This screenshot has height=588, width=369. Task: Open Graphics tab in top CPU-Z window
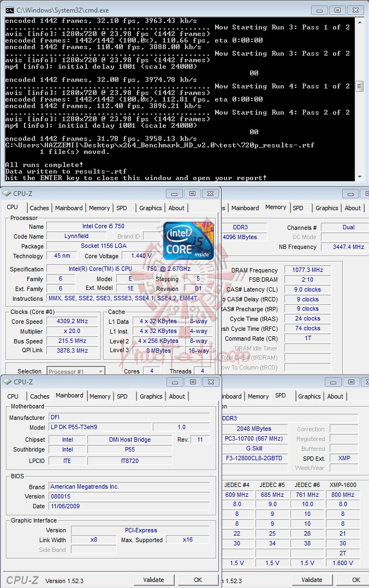pyautogui.click(x=150, y=208)
